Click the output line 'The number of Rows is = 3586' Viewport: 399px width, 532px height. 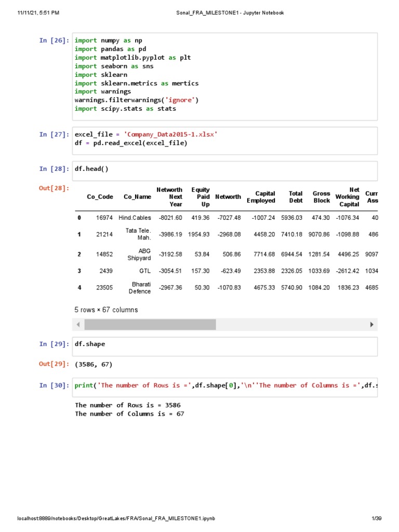pyautogui.click(x=128, y=405)
